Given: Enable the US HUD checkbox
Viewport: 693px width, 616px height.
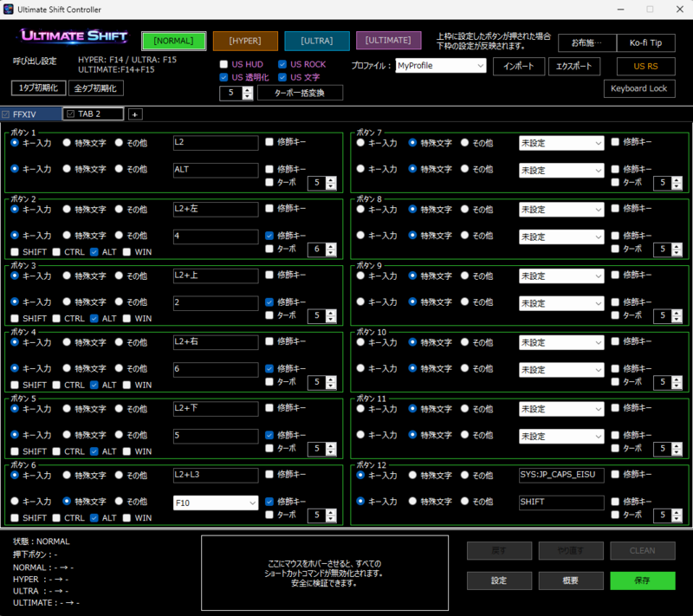Looking at the screenshot, I should (223, 64).
